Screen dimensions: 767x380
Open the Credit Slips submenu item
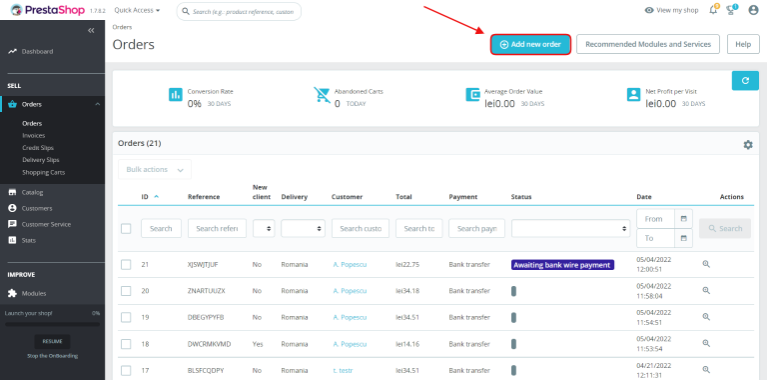point(38,148)
